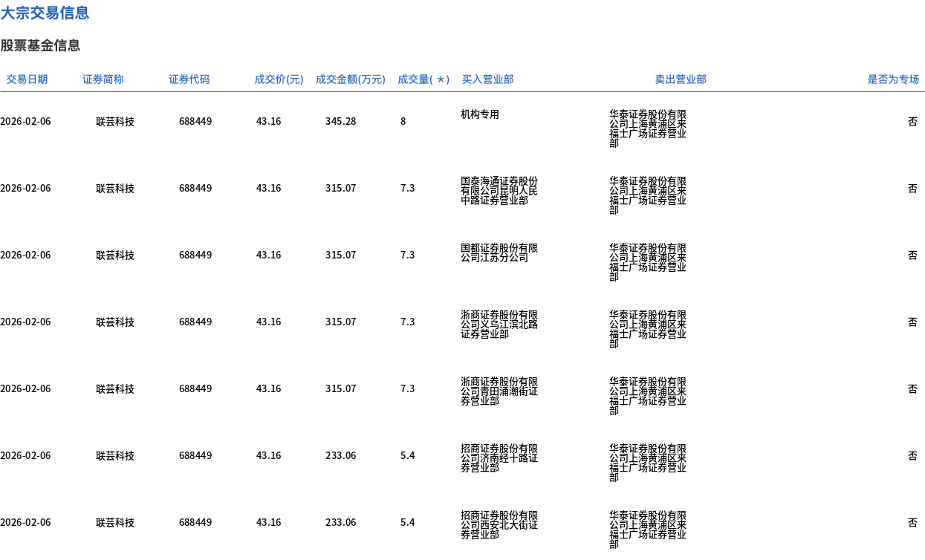This screenshot has height=560, width=925.
Task: Click the 华泰证券 seller in the 机构专用 row
Action: 648,128
